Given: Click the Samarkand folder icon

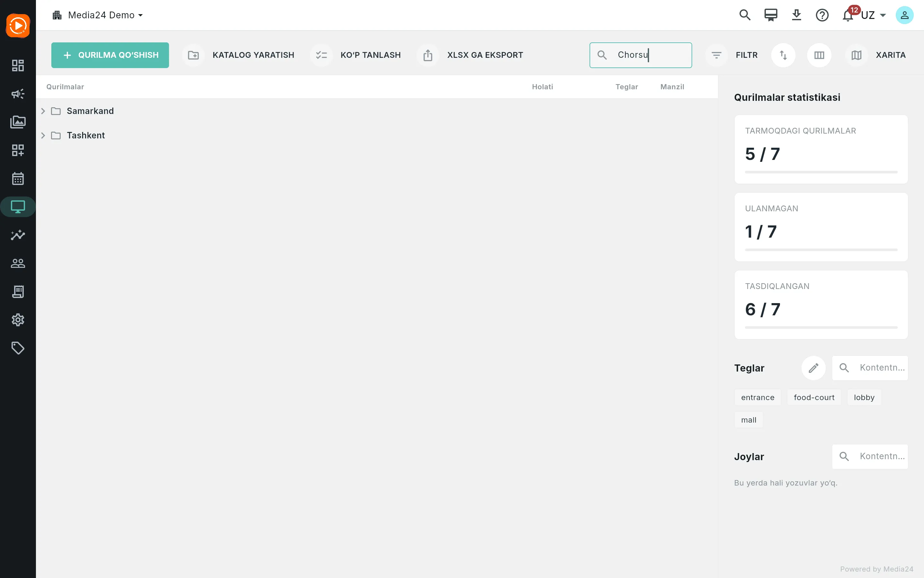Looking at the screenshot, I should pos(56,111).
